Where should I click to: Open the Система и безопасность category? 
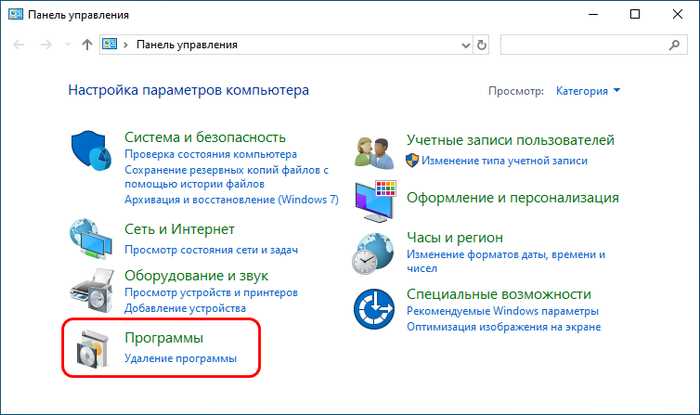point(205,137)
